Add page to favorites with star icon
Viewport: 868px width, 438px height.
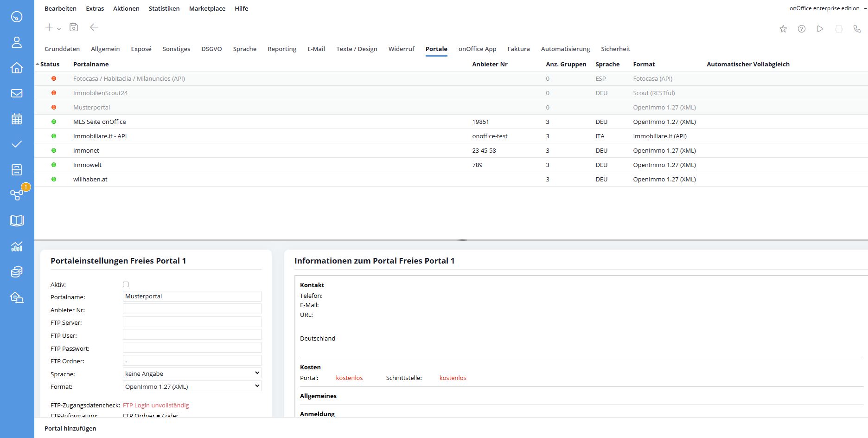(783, 29)
